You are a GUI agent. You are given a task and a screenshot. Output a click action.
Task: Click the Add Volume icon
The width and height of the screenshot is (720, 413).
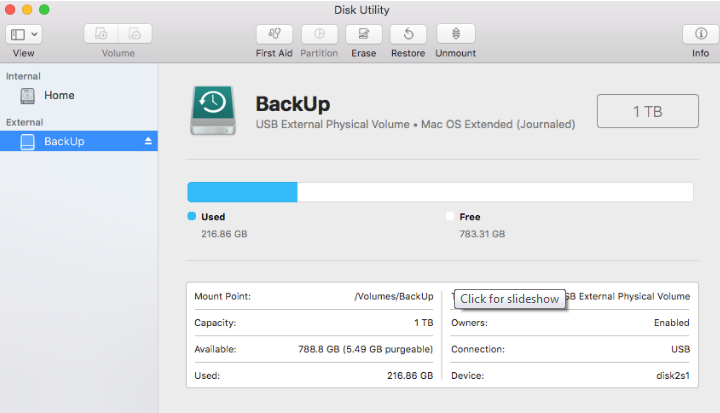click(101, 34)
